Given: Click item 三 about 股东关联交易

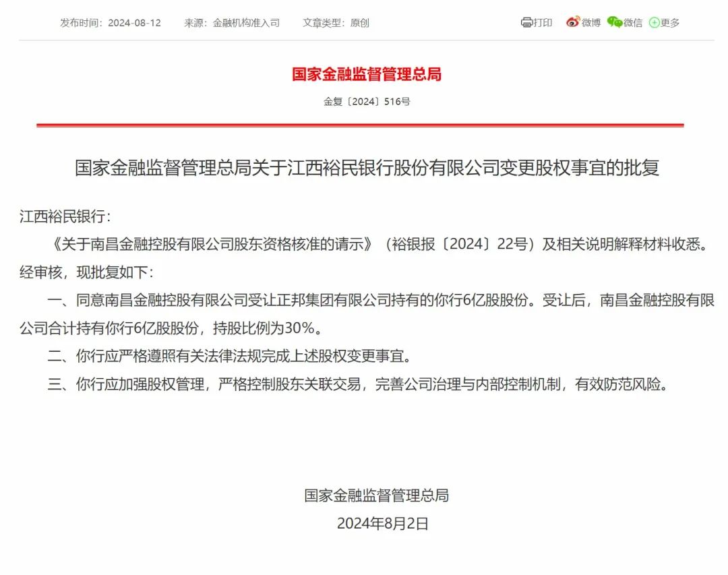Looking at the screenshot, I should coord(357,384).
